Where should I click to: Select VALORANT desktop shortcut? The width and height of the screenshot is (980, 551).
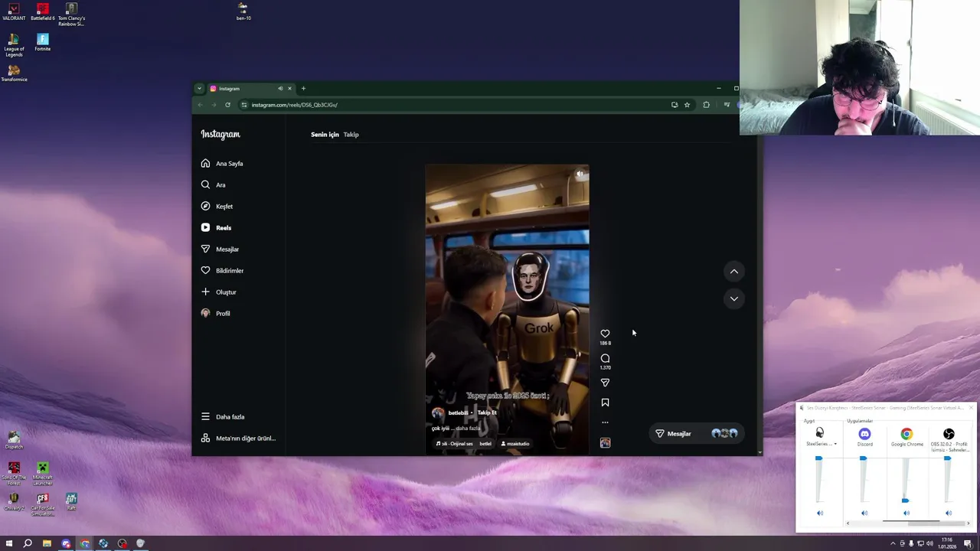pos(14,11)
